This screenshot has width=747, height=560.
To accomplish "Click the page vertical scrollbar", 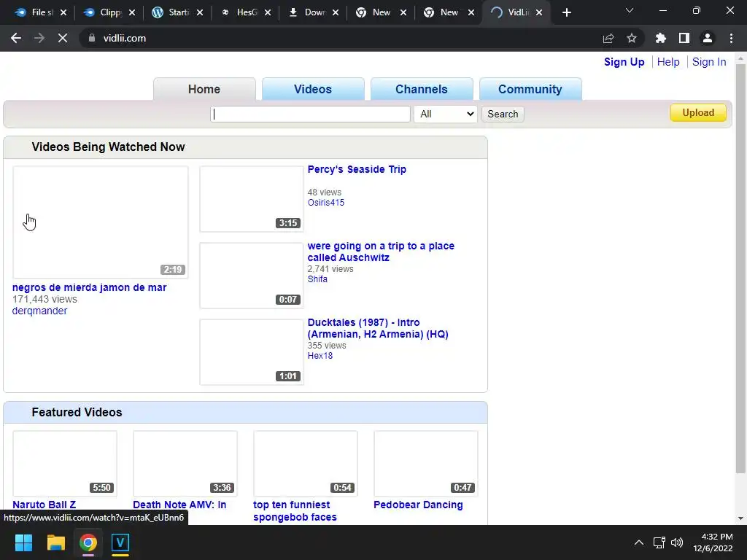I will (x=740, y=269).
